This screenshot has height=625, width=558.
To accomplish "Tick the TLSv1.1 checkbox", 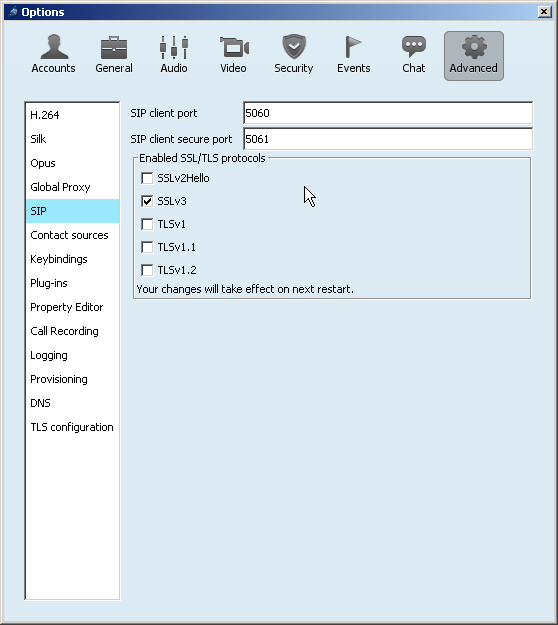I will pyautogui.click(x=147, y=248).
